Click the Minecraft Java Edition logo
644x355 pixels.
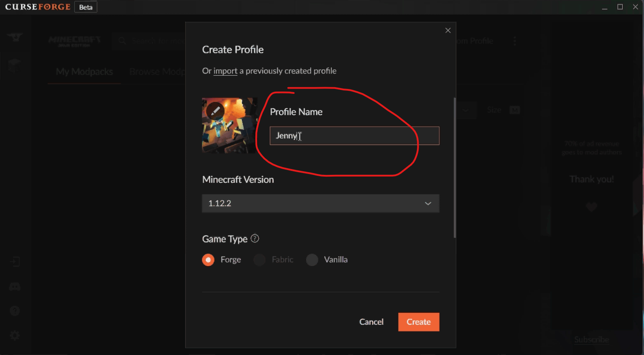(x=74, y=41)
